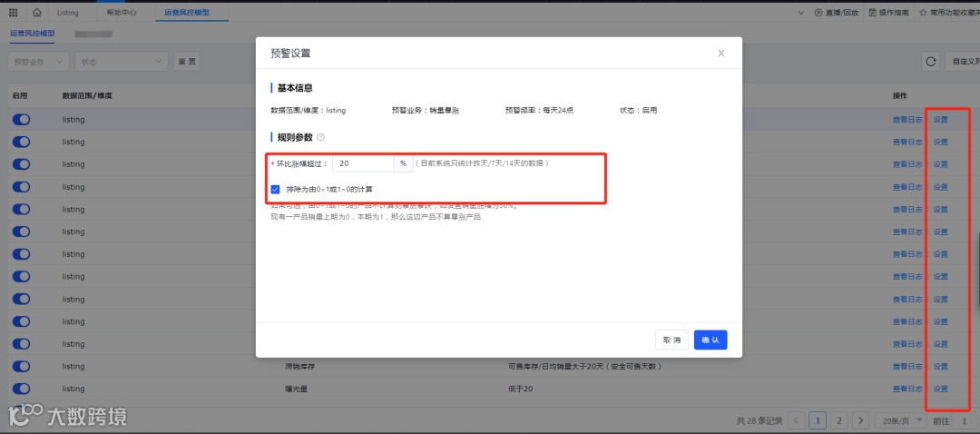Toggle the enable switch in 曝光量 row
The height and width of the screenshot is (434, 980).
21,389
